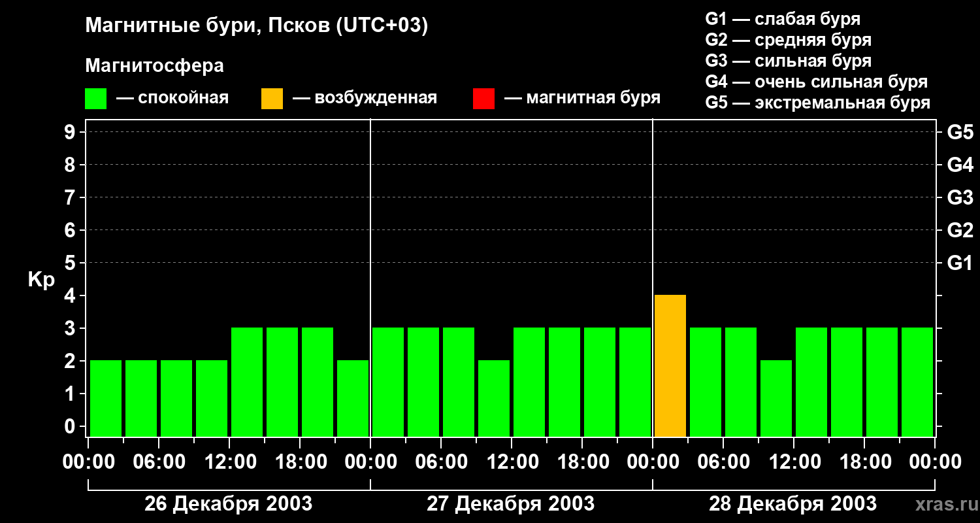
Task: Click the 'G5 — экстремальная буря' legend line
Action: [x=818, y=103]
